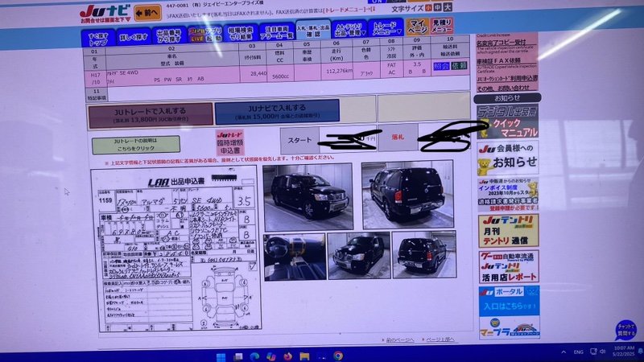Launch the LIVE アプリ起動 tab
Viewport: 644px width, 362px height.
click(205, 35)
